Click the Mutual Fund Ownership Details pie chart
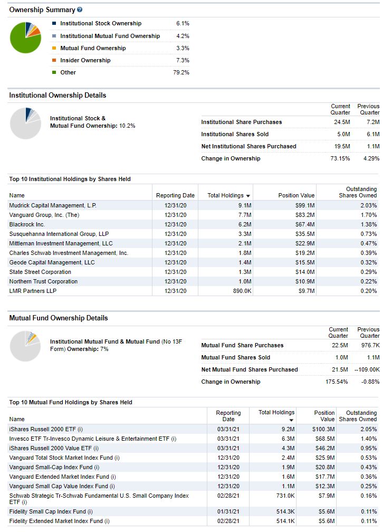 pos(25,346)
